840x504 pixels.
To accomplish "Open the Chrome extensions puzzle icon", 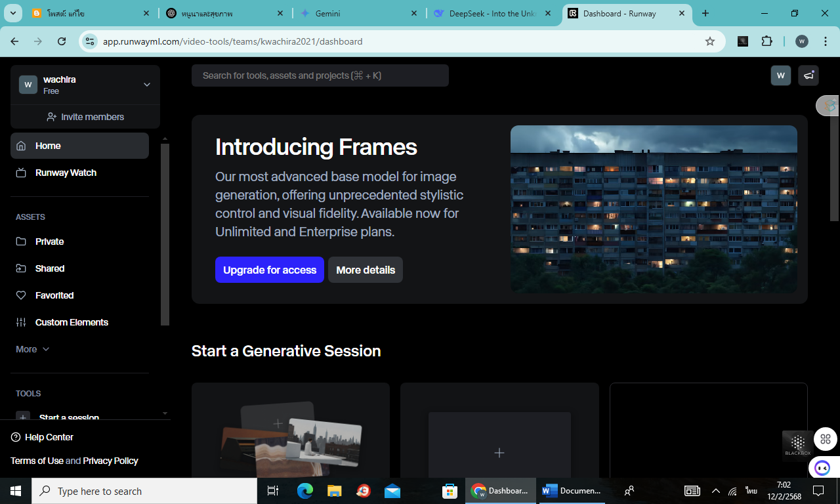I will 766,41.
